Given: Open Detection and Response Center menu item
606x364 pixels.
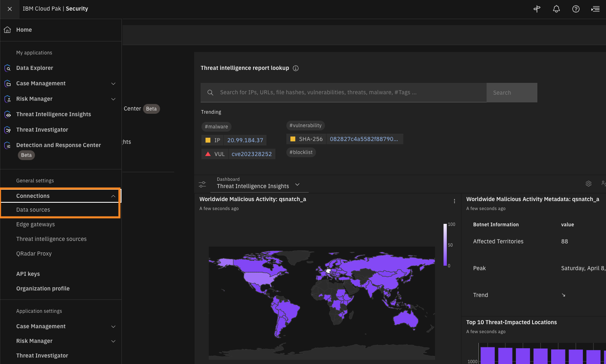Looking at the screenshot, I should point(58,145).
